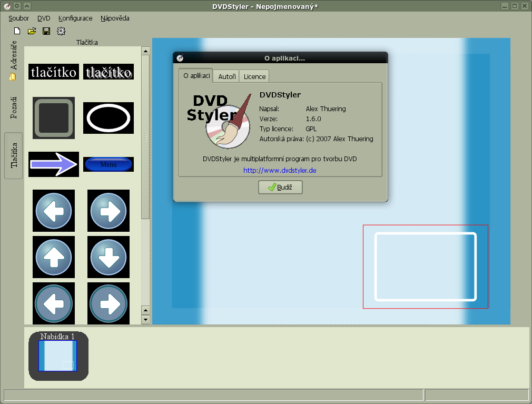Viewport: 532px width, 404px height.
Task: Select the down-arrow round button
Action: coord(109,257)
